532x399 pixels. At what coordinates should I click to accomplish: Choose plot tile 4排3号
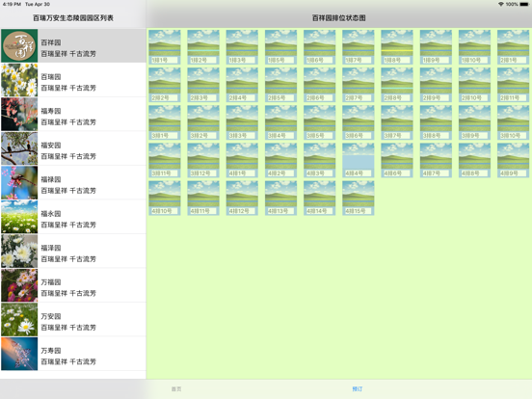coord(319,160)
